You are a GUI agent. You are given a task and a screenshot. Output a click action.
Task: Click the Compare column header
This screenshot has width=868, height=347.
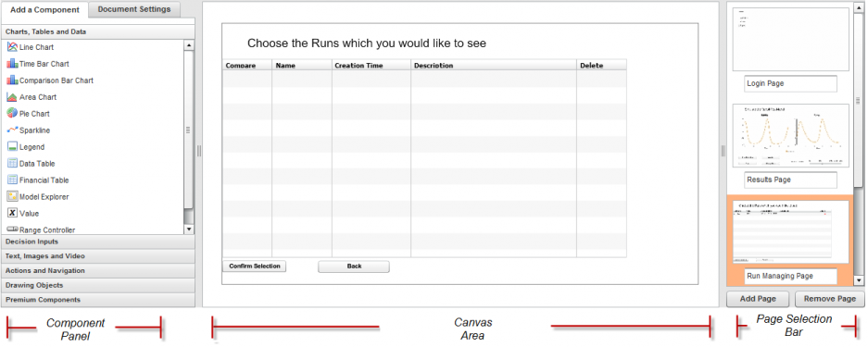click(x=247, y=65)
